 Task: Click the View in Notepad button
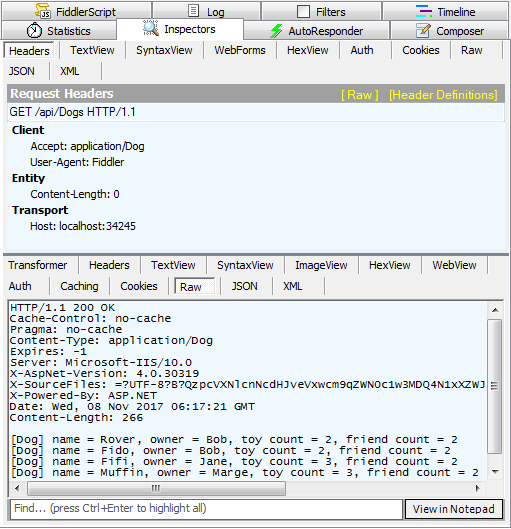(454, 509)
